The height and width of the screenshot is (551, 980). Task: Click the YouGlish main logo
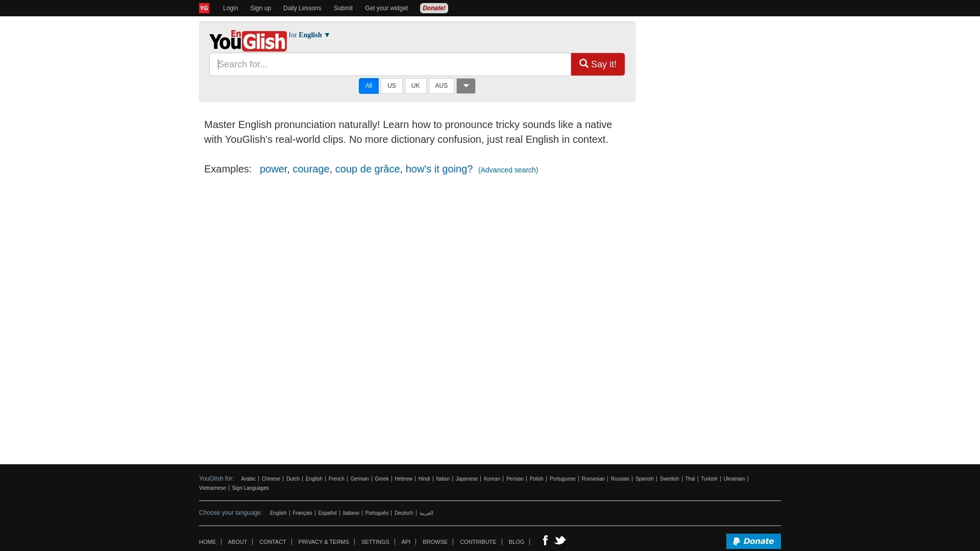coord(248,41)
